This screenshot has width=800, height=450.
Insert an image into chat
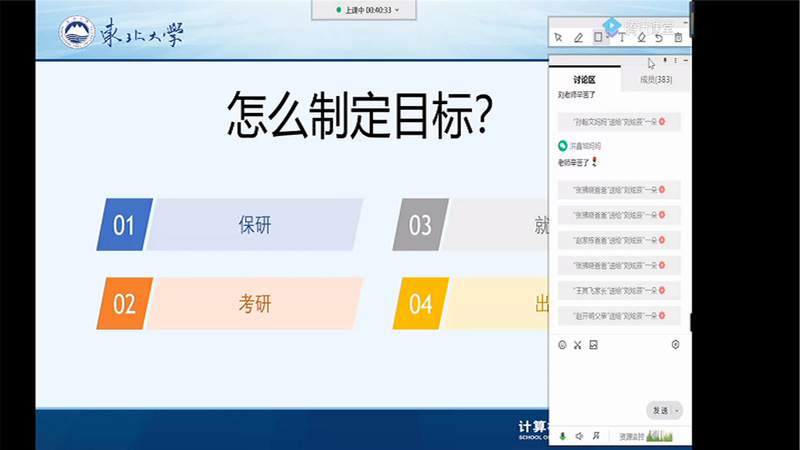[593, 345]
